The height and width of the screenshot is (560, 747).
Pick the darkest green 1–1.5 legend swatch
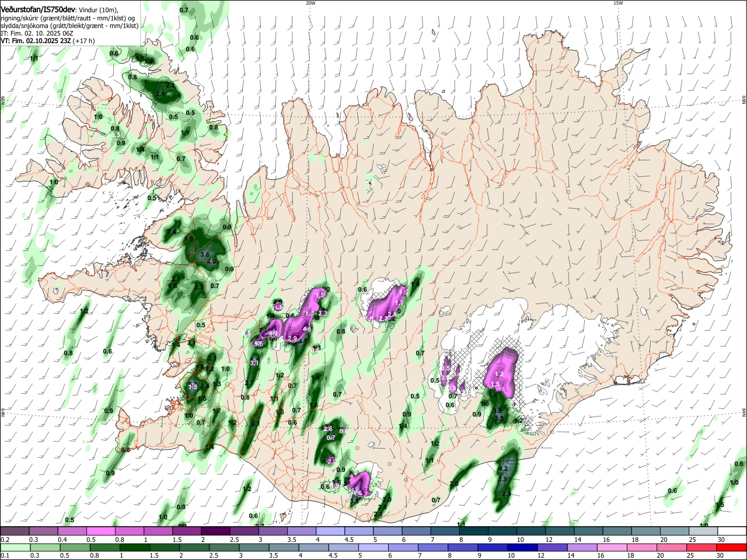tap(134, 548)
